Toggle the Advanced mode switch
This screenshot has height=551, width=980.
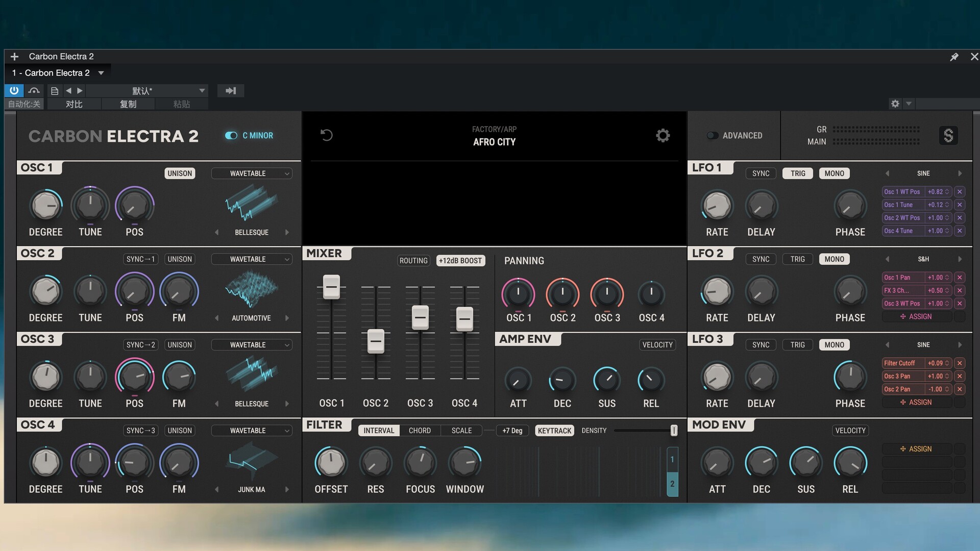click(713, 136)
